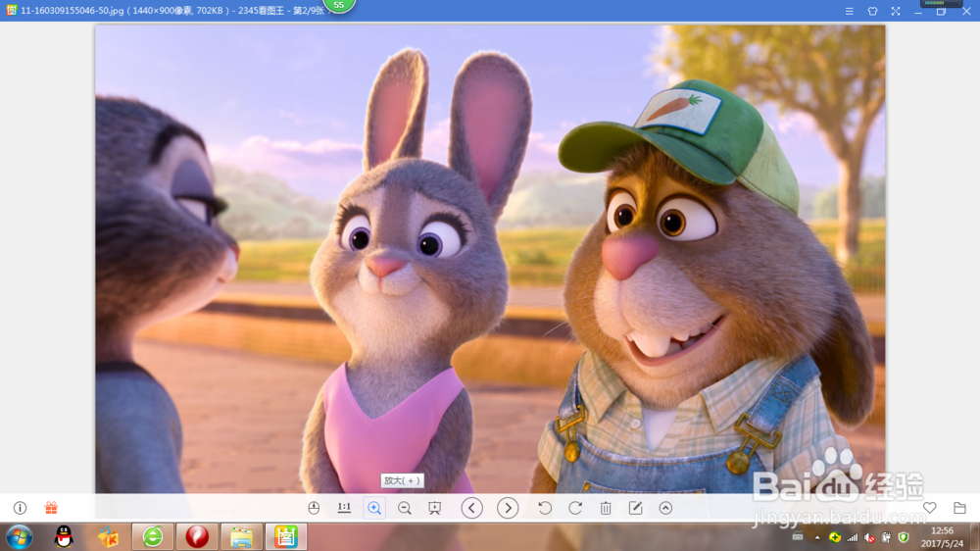Click the power plug tray icon
The width and height of the screenshot is (980, 551).
click(886, 537)
